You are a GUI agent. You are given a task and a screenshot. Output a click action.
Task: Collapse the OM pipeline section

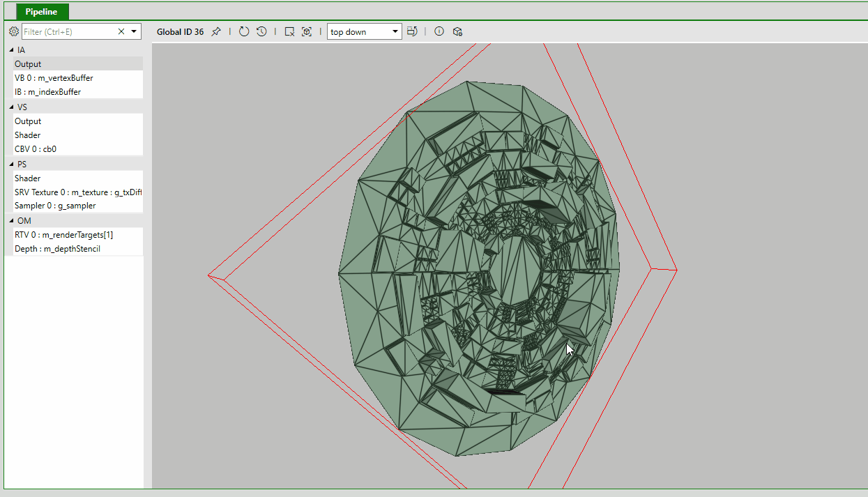point(11,221)
